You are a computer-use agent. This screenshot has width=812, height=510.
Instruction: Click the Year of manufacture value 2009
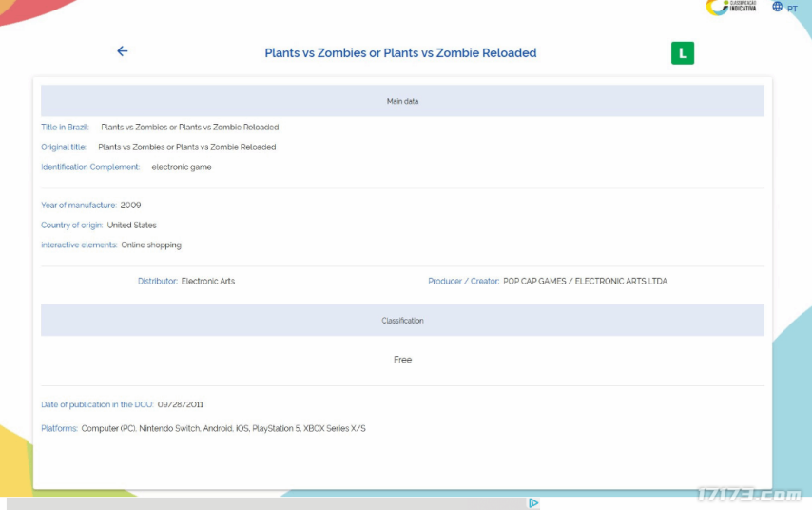[130, 206]
